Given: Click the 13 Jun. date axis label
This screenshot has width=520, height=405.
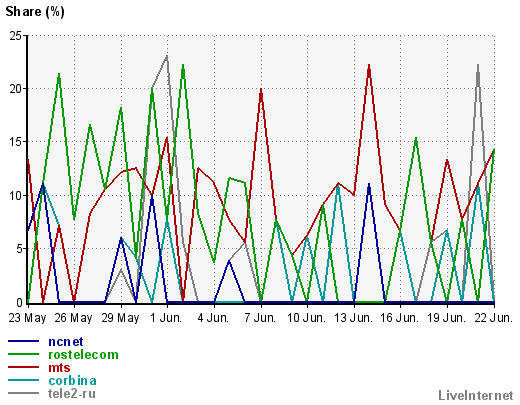Looking at the screenshot, I should [x=353, y=318].
